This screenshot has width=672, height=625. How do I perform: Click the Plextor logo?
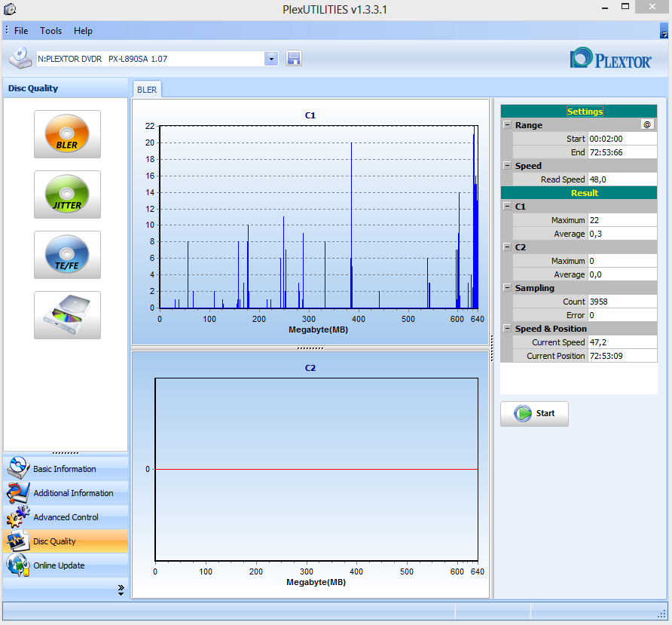click(610, 59)
